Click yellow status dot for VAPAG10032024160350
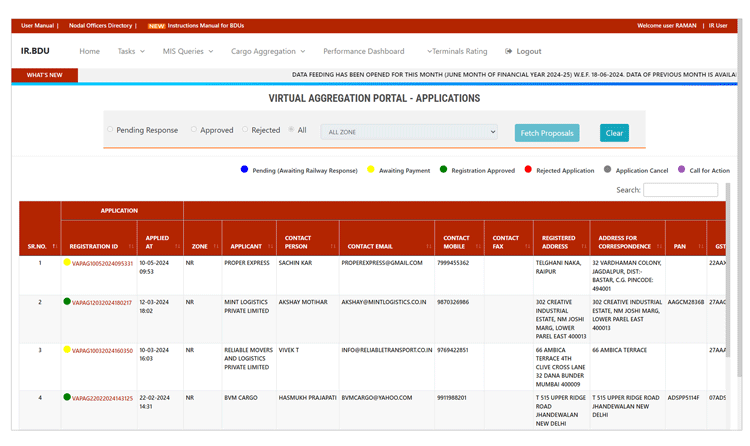This screenshot has height=446, width=750. click(67, 349)
